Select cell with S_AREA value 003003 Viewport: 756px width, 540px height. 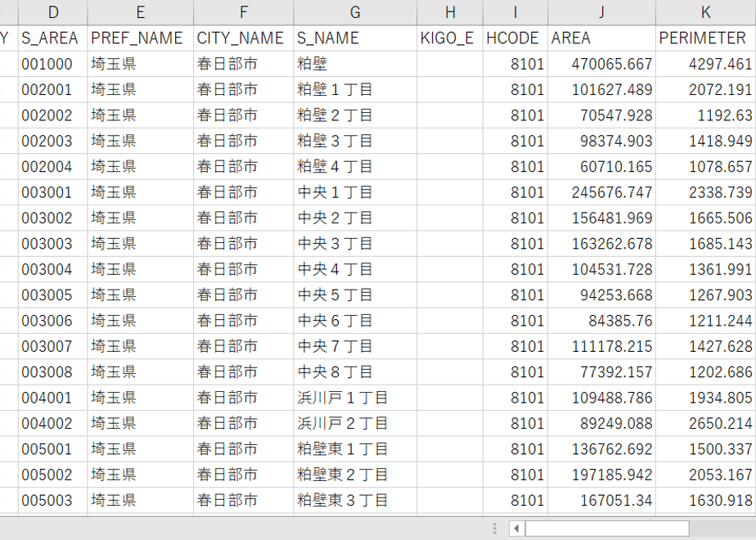click(x=53, y=244)
